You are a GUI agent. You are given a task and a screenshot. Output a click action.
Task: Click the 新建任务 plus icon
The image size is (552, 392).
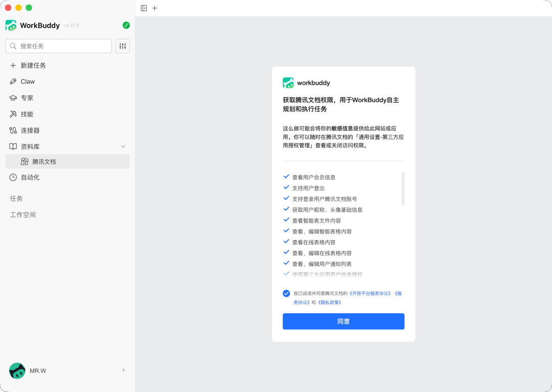pyautogui.click(x=13, y=65)
